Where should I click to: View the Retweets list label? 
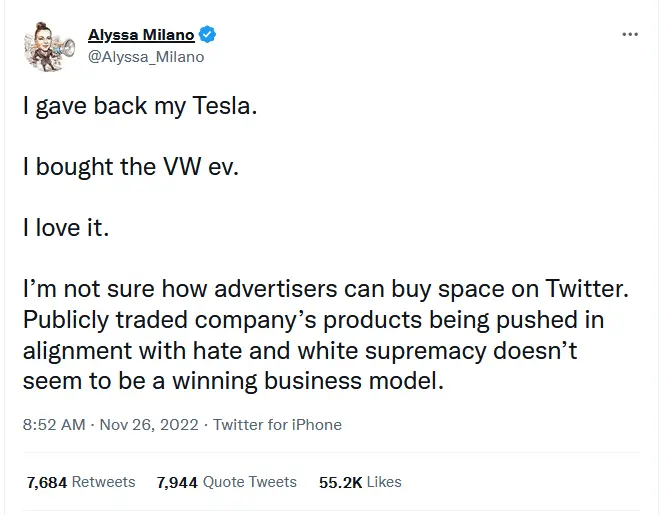point(103,482)
